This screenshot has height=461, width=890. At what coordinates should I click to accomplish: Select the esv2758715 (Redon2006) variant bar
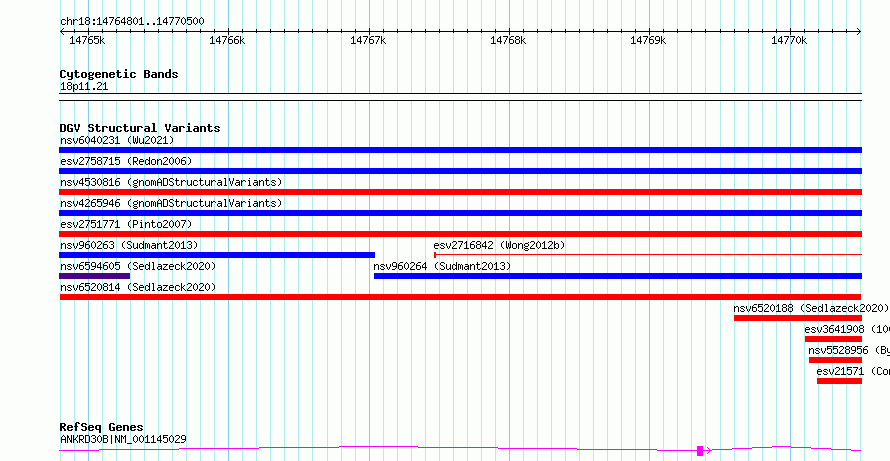460,171
